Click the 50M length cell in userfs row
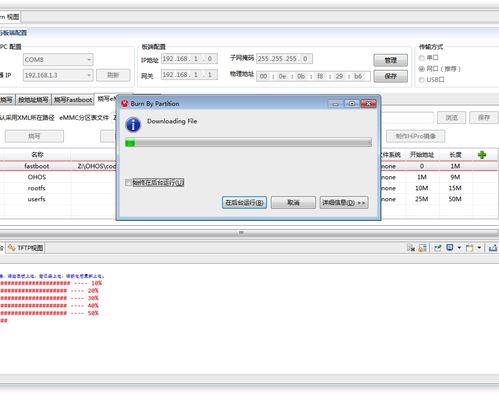Viewport: 499px width, 394px height. (455, 199)
